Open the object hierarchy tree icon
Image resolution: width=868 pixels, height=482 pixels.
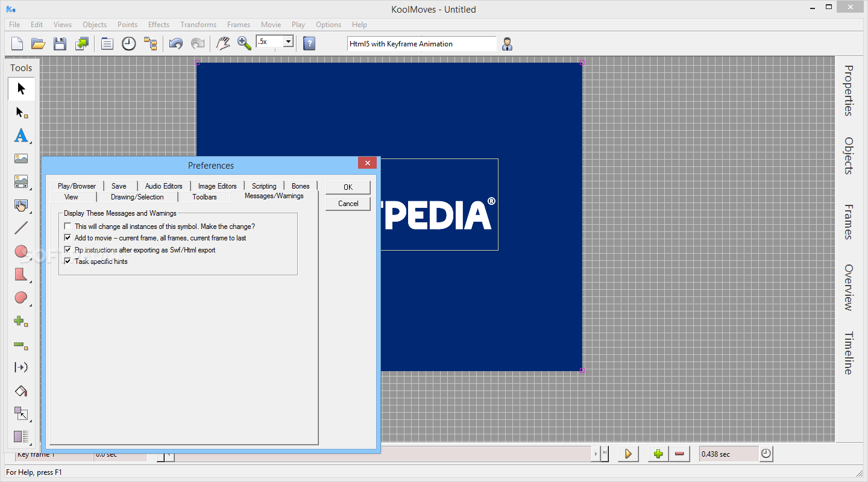pyautogui.click(x=150, y=43)
